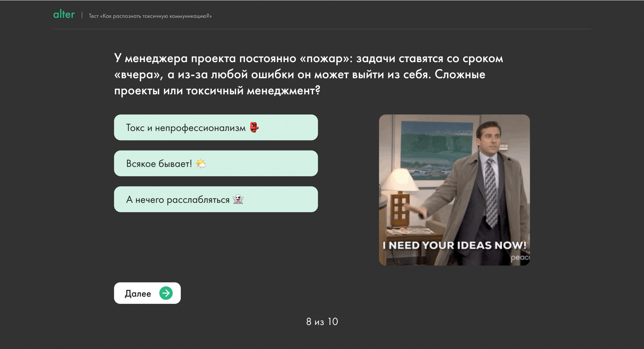Go to next question with Далее
The height and width of the screenshot is (349, 644).
[147, 293]
